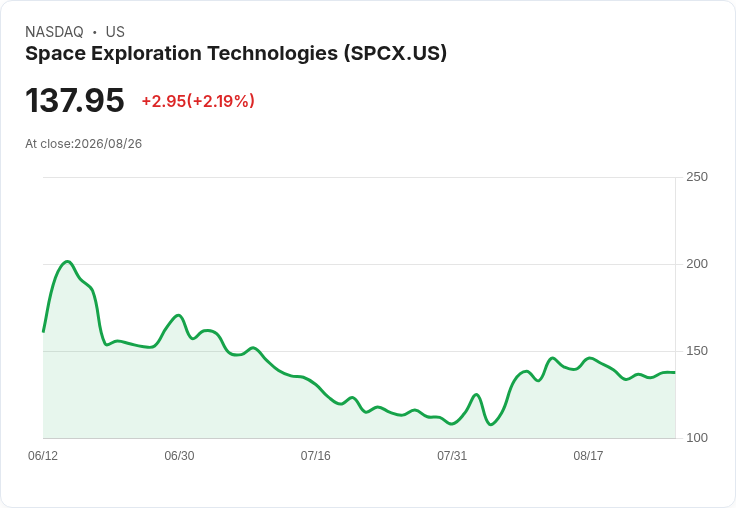Click the NASDAQ exchange label
The image size is (736, 508).
click(x=54, y=32)
